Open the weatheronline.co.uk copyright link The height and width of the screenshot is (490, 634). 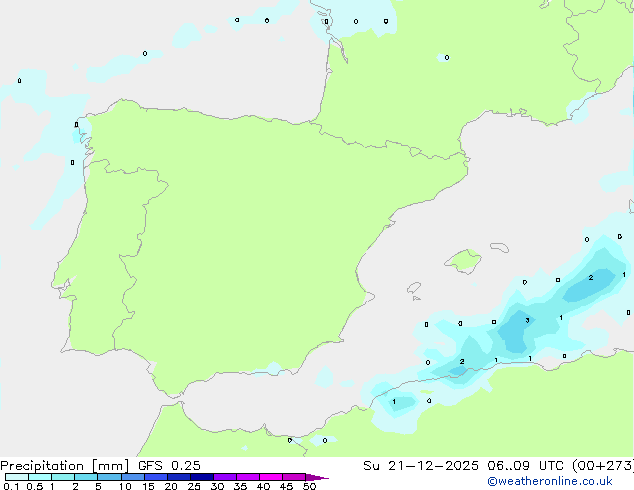[550, 481]
